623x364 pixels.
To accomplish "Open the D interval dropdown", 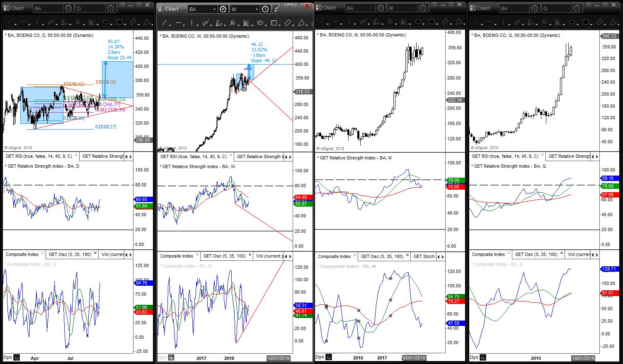I will [x=102, y=8].
